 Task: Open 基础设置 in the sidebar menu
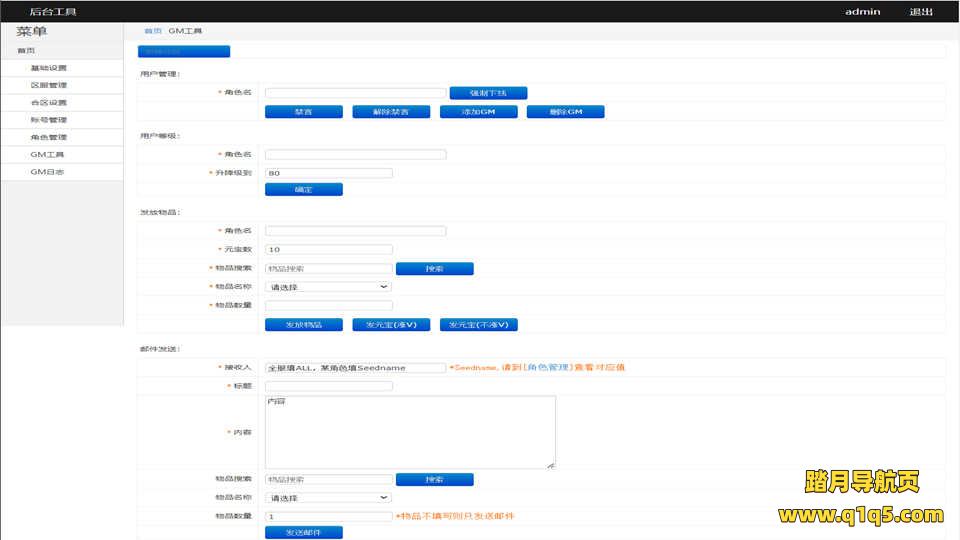(x=48, y=68)
